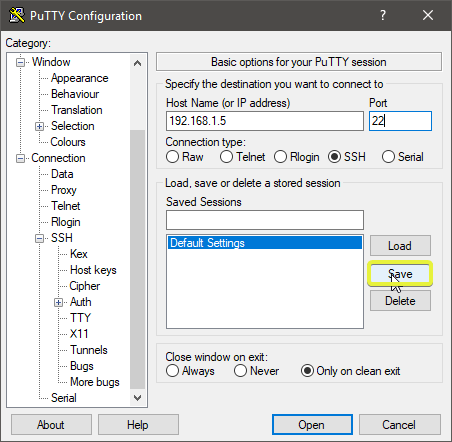Open the Behaviour category
Image resolution: width=452 pixels, height=442 pixels.
tap(75, 94)
